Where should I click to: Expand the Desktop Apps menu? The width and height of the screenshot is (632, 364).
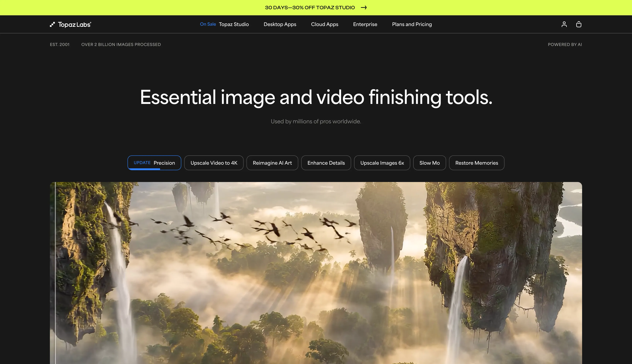click(x=280, y=24)
